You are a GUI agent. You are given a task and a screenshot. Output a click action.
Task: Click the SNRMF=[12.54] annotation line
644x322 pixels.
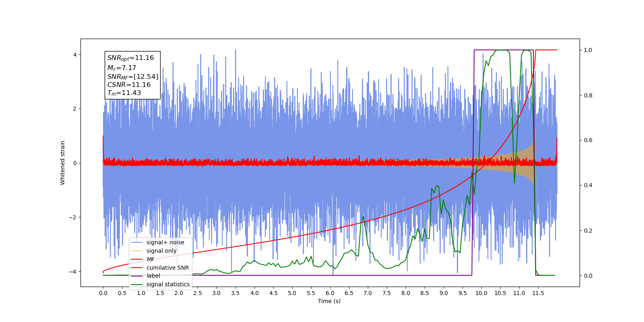coord(133,76)
